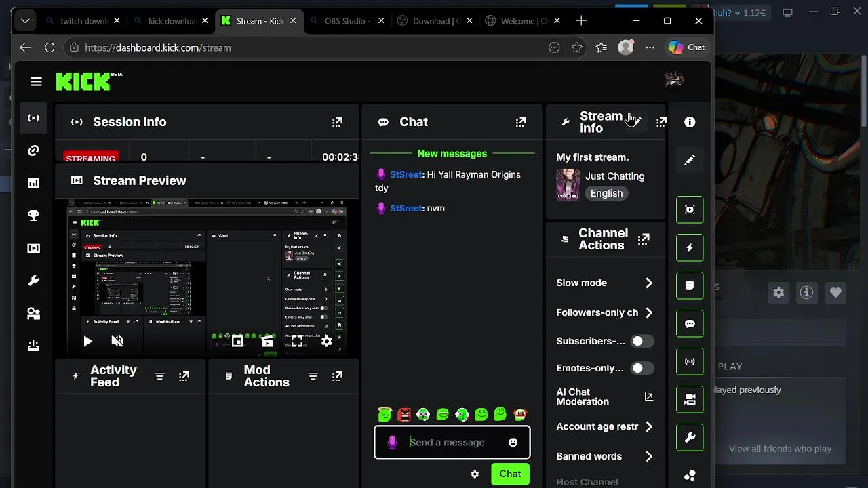This screenshot has width=868, height=488.
Task: Toggle the camera widget in right bar
Action: pyautogui.click(x=690, y=399)
